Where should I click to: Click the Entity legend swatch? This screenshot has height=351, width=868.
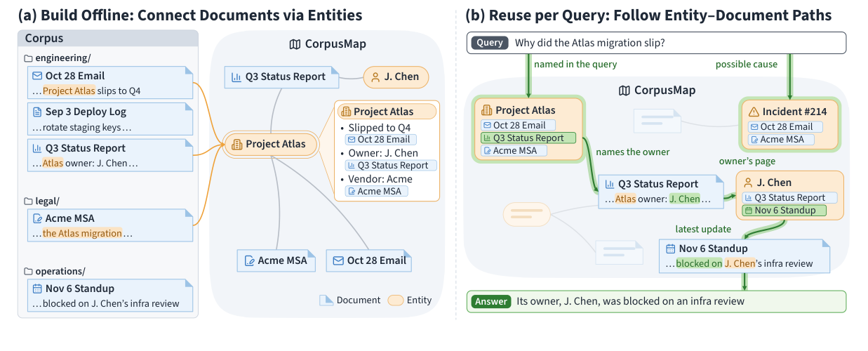click(x=396, y=300)
